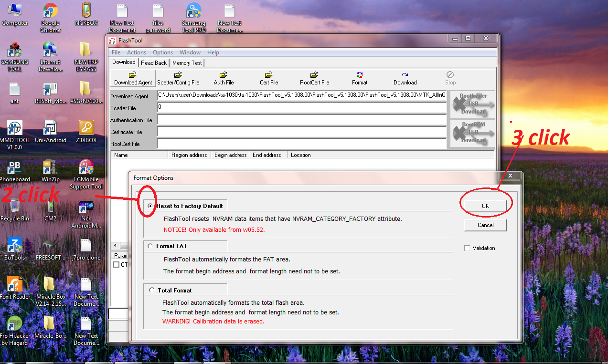Screen dimensions: 608x364
Task: Click the Download Agent toolbar icon
Action: click(133, 75)
